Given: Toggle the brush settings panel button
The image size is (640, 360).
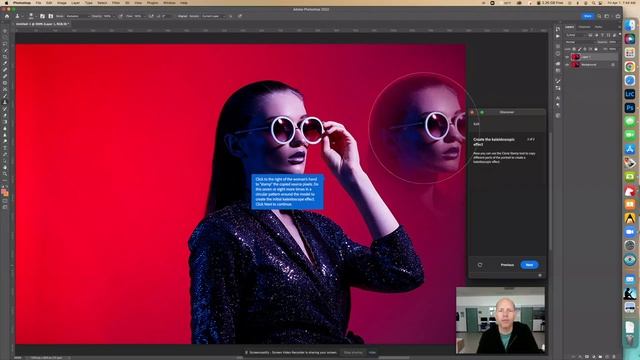Looking at the screenshot, I should coord(42,16).
